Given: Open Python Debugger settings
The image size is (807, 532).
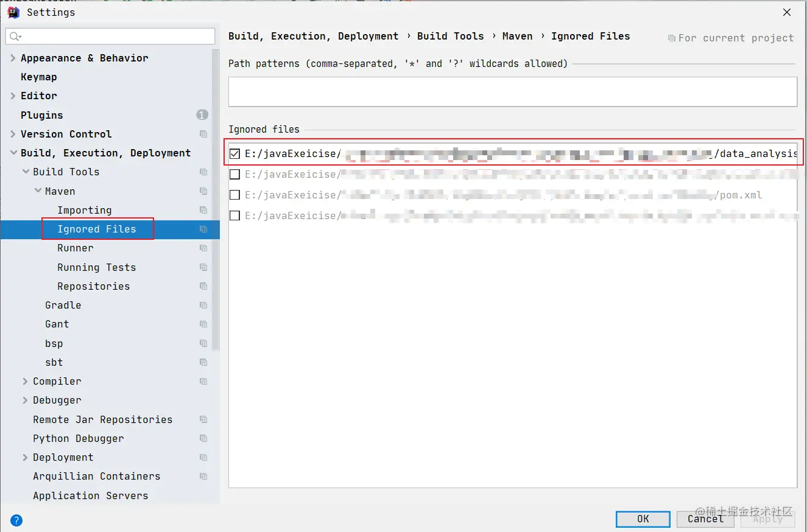Looking at the screenshot, I should point(79,438).
